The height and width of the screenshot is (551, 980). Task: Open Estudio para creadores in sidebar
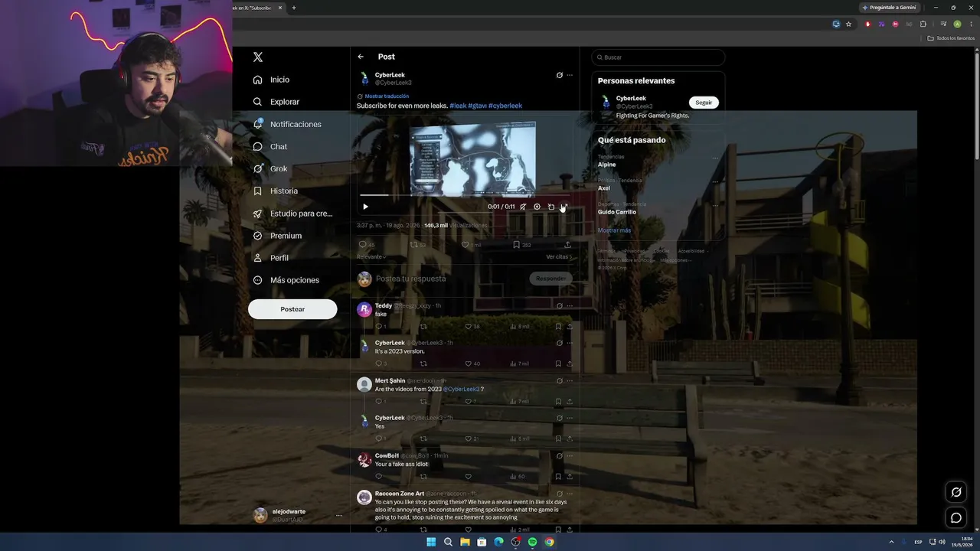(292, 214)
